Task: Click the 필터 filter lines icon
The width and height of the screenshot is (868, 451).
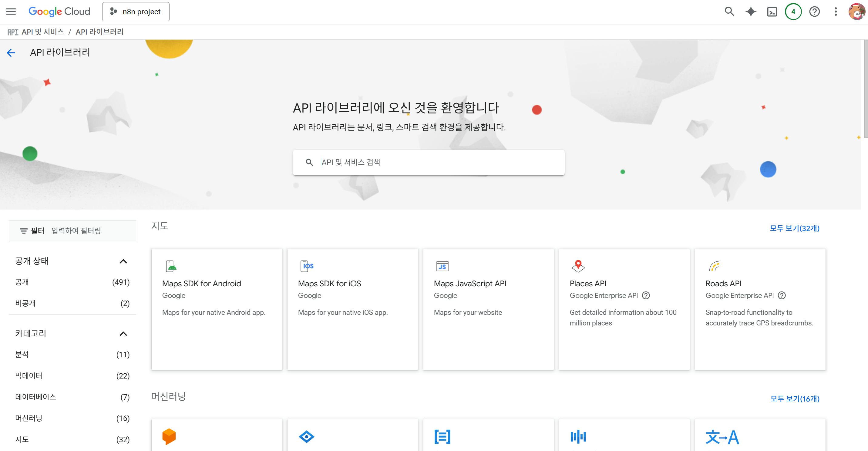Action: coord(24,231)
